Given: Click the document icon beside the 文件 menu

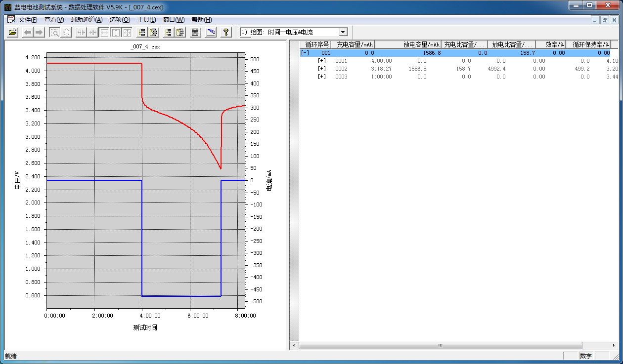Looking at the screenshot, I should pos(11,19).
